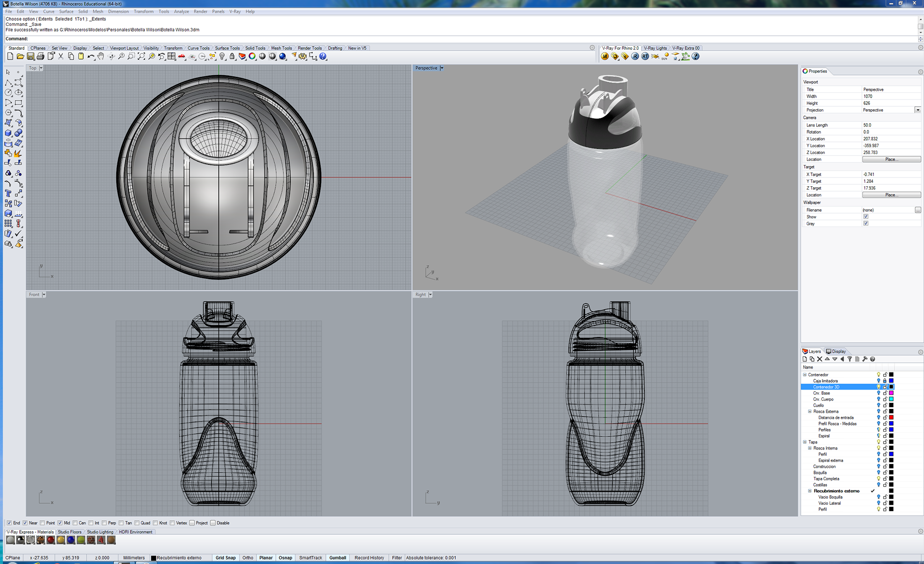Open the four-viewport layout icon
The width and height of the screenshot is (924, 564).
pyautogui.click(x=171, y=56)
